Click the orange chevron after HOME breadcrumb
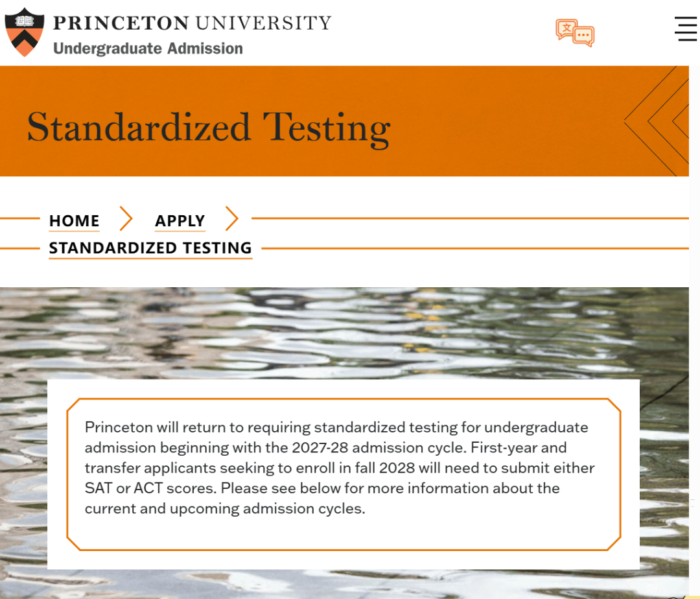 coord(126,219)
